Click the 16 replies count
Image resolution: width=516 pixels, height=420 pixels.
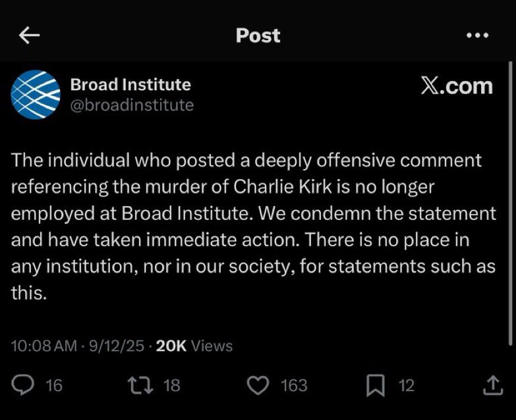pyautogui.click(x=54, y=385)
